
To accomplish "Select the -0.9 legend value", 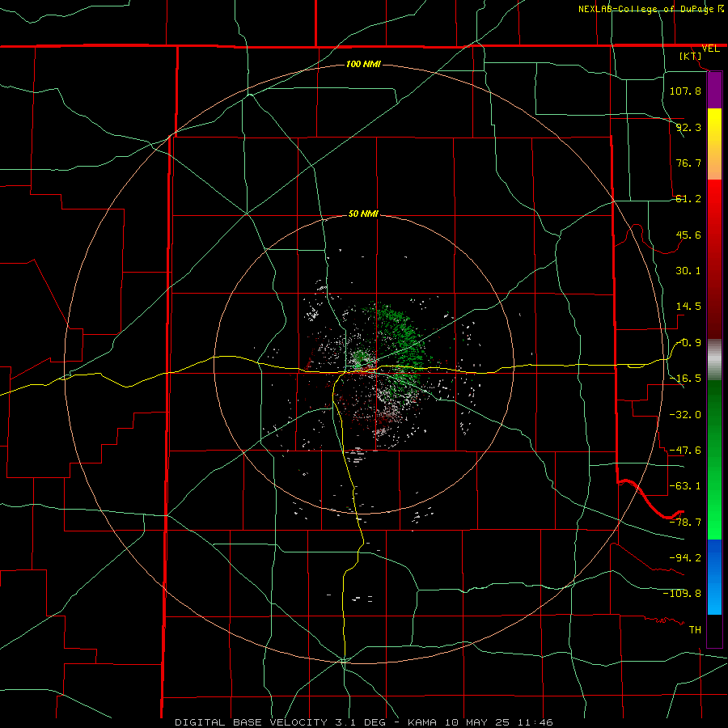I will coord(688,343).
